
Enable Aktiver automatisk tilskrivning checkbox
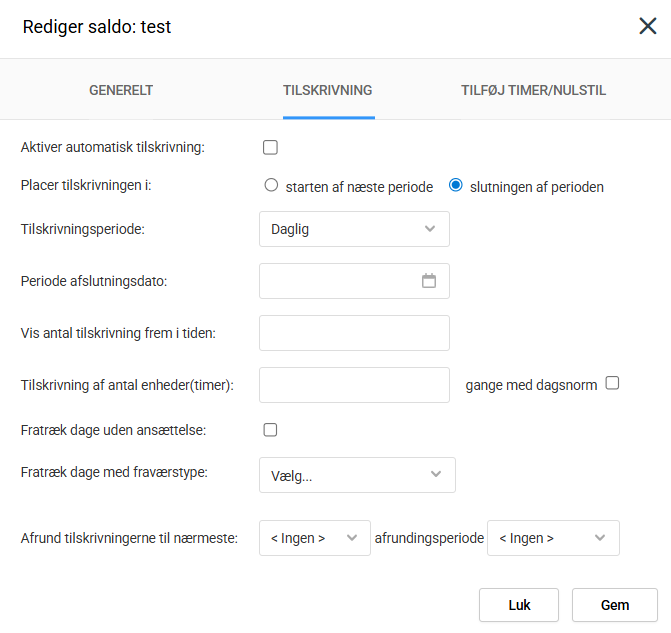pos(270,148)
